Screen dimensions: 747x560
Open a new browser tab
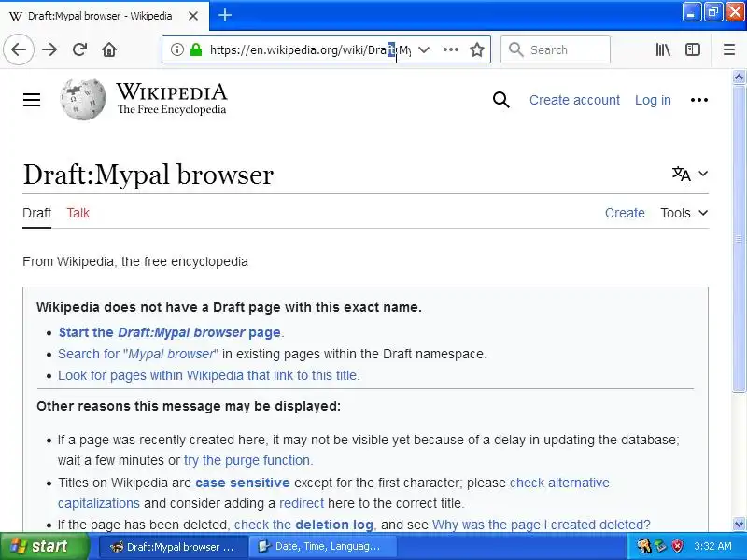pyautogui.click(x=225, y=15)
